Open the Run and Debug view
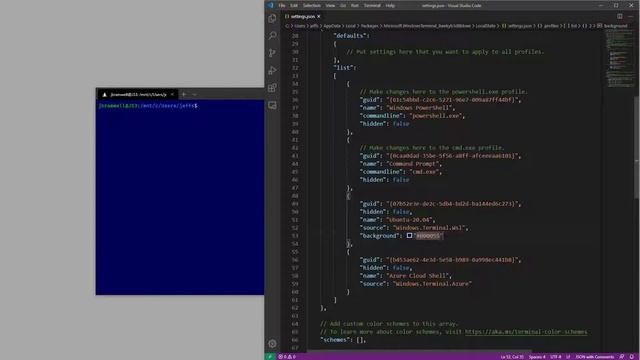Screen dimensions: 640x360 pyautogui.click(x=272, y=70)
